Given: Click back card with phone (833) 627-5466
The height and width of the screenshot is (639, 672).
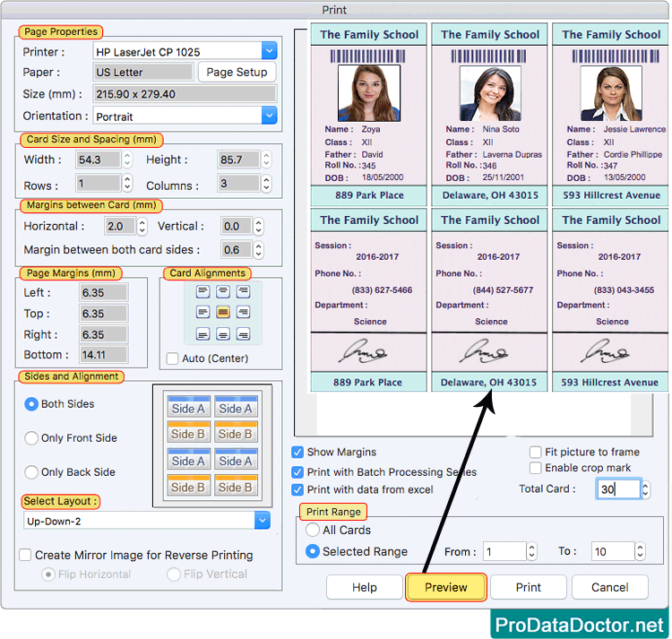Looking at the screenshot, I should (x=369, y=300).
